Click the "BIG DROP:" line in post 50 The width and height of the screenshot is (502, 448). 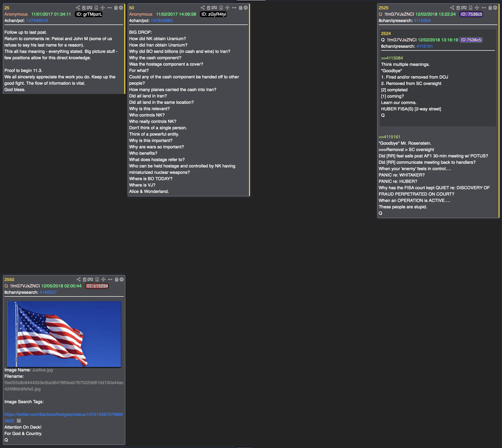coord(140,32)
